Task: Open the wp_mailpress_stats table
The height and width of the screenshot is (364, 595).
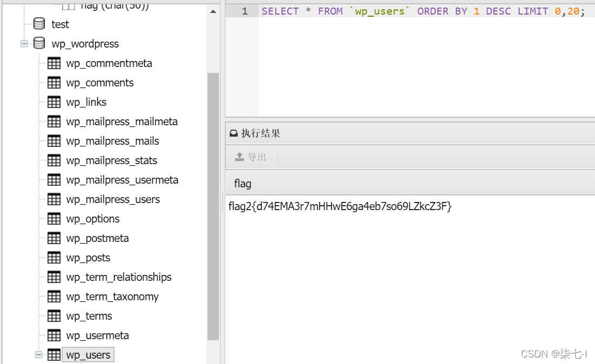Action: [111, 161]
